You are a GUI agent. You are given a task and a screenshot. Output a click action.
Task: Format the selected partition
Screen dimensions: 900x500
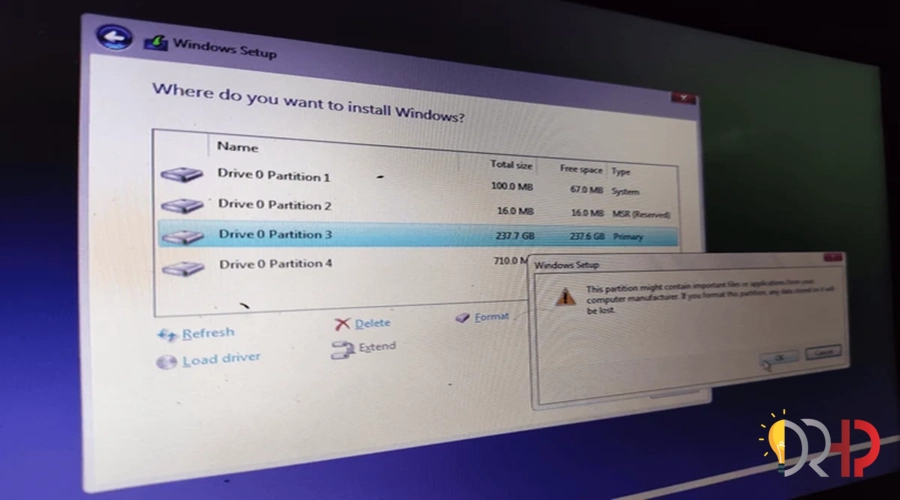pos(491,316)
